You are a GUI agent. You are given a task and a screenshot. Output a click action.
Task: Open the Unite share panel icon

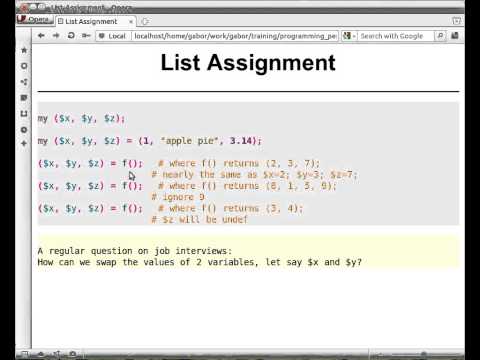click(x=24, y=82)
